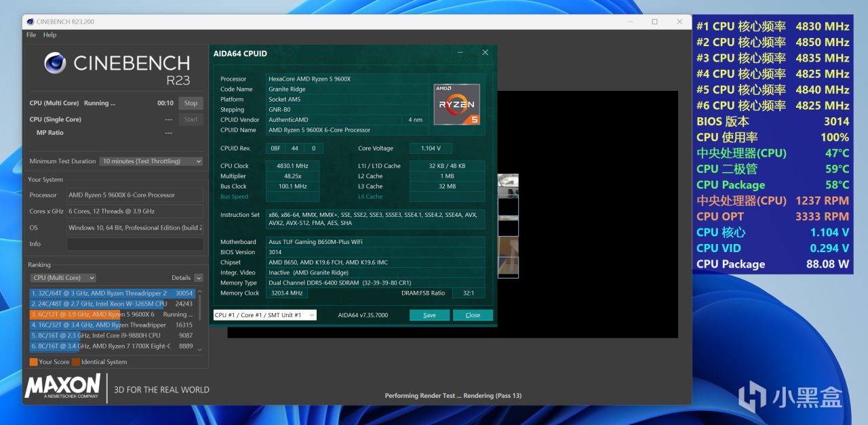Screen dimensions: 868x425
Task: Click the Cinebench R23 sphere logo
Action: click(x=55, y=64)
